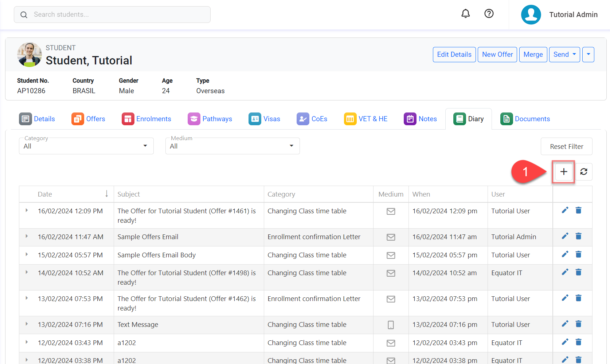
Task: Click the phone medium icon for Text Message
Action: pos(391,325)
